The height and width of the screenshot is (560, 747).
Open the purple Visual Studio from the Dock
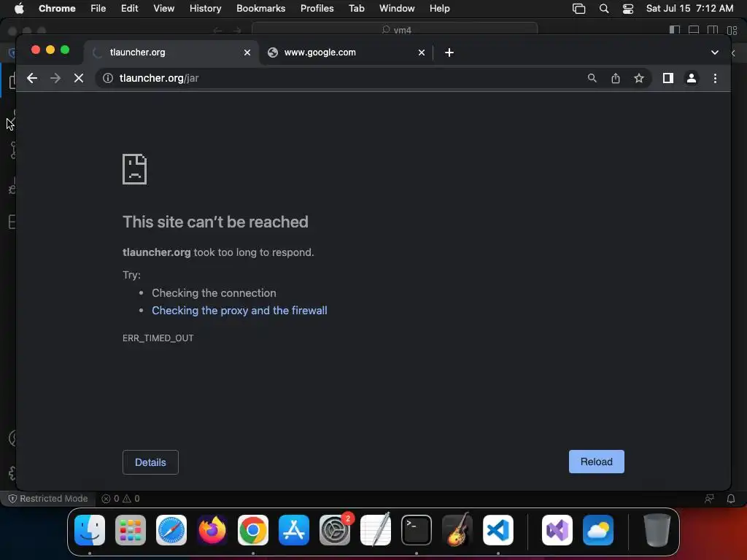coord(557,530)
